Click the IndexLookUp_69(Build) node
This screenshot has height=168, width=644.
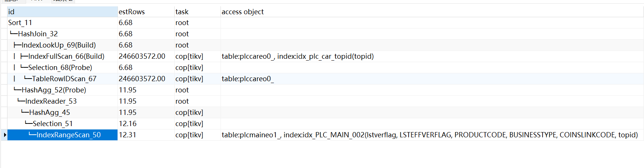click(59, 45)
